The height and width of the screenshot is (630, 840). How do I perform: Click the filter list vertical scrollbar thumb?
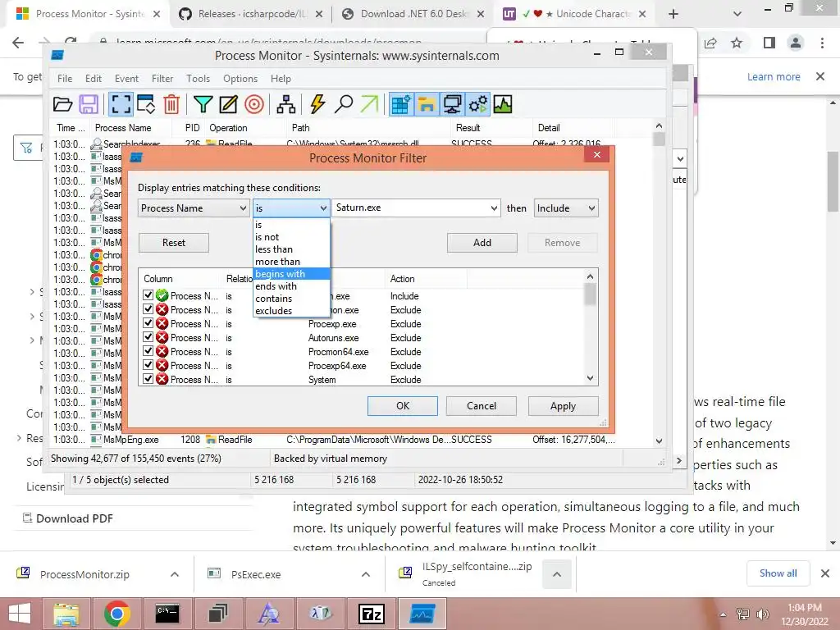point(590,294)
